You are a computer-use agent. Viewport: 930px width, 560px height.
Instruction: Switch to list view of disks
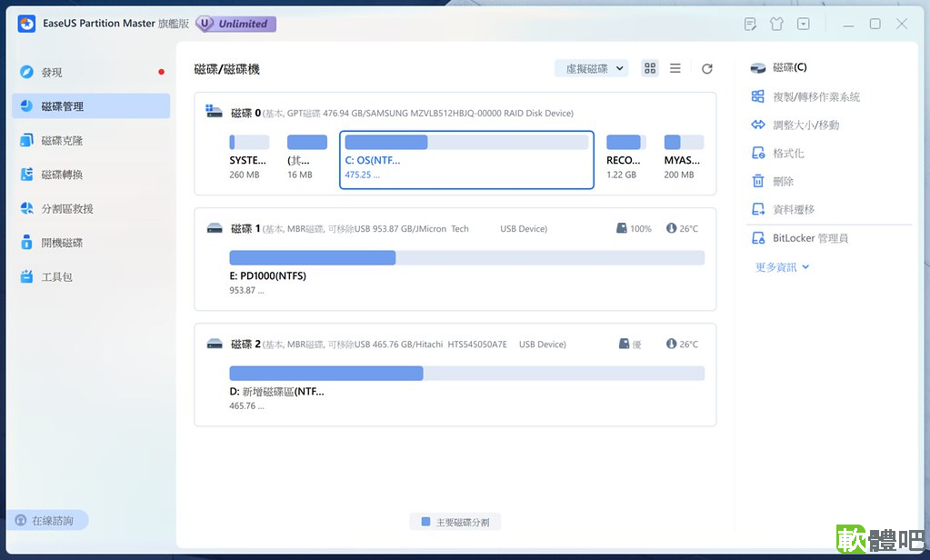tap(675, 68)
